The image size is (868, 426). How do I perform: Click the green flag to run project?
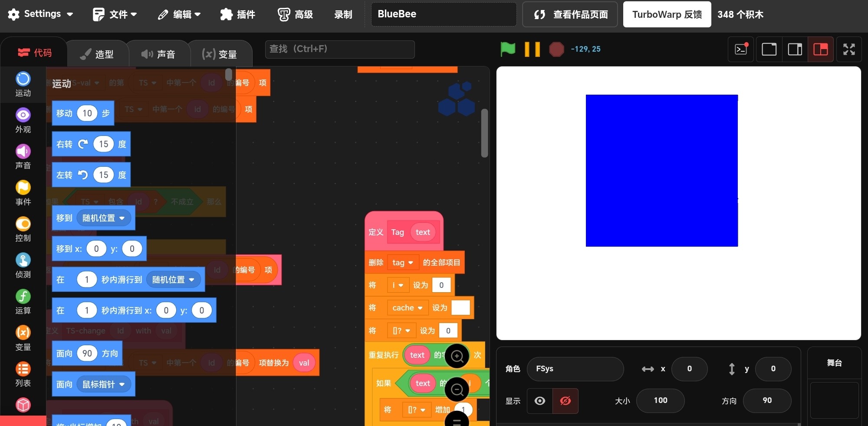[508, 49]
